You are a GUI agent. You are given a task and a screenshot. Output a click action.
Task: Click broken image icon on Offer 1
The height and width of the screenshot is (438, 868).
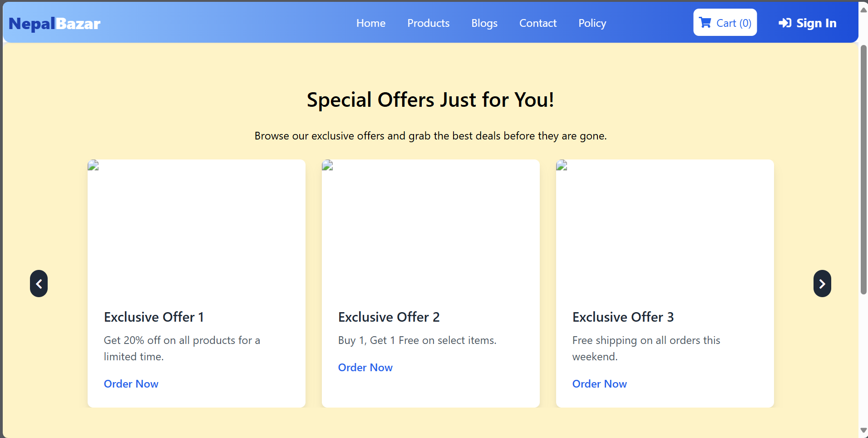(94, 165)
